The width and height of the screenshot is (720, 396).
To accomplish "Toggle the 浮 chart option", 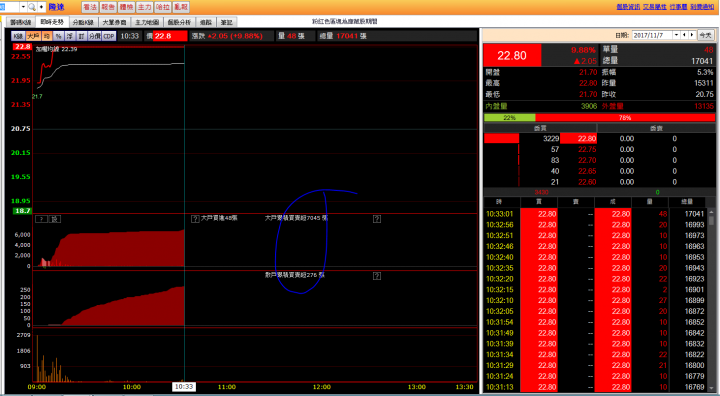I will tap(70, 36).
